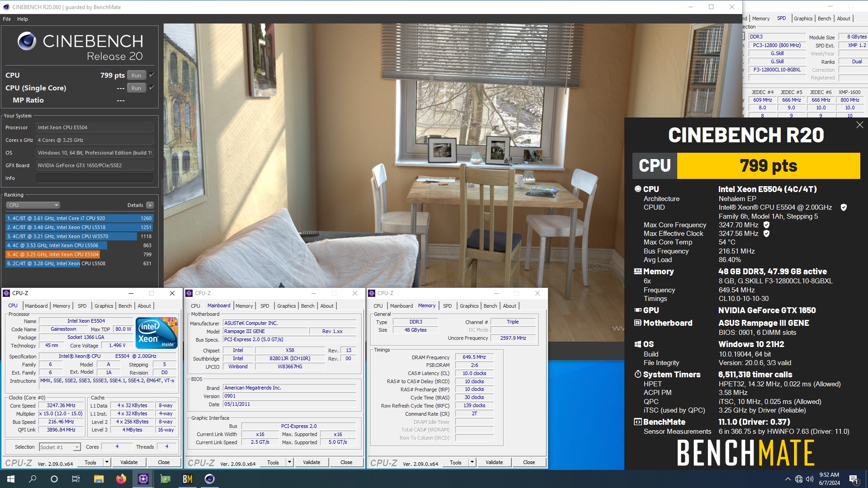Open taskbar clock showing 9:52 AM
Screen dimensions: 868x488
tap(829, 479)
